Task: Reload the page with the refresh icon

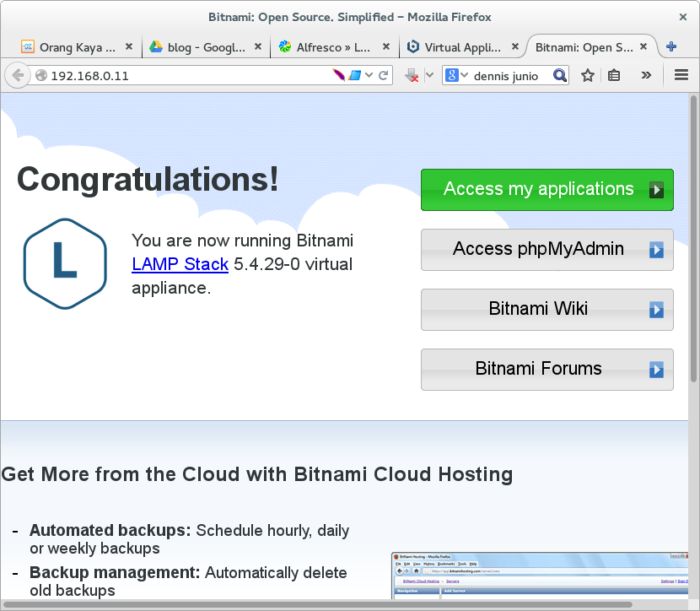Action: coord(384,75)
